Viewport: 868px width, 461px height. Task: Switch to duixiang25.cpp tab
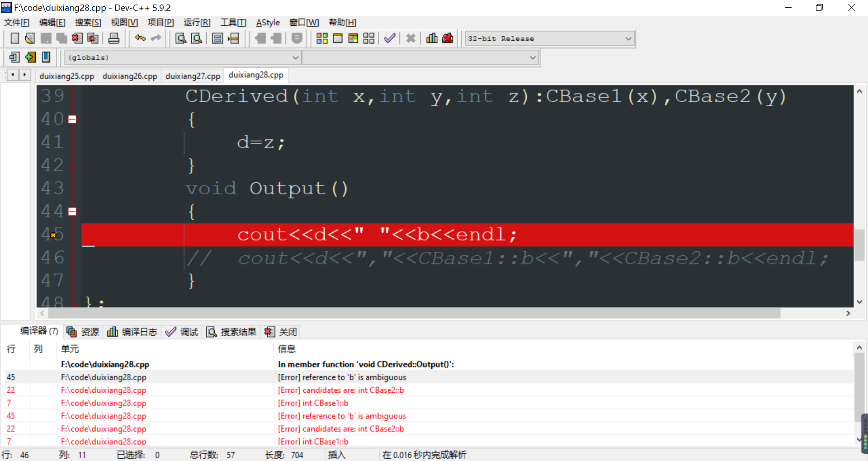[x=67, y=76]
